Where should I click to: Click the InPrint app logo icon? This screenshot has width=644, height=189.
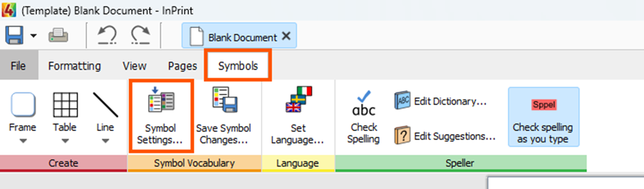pos(9,10)
